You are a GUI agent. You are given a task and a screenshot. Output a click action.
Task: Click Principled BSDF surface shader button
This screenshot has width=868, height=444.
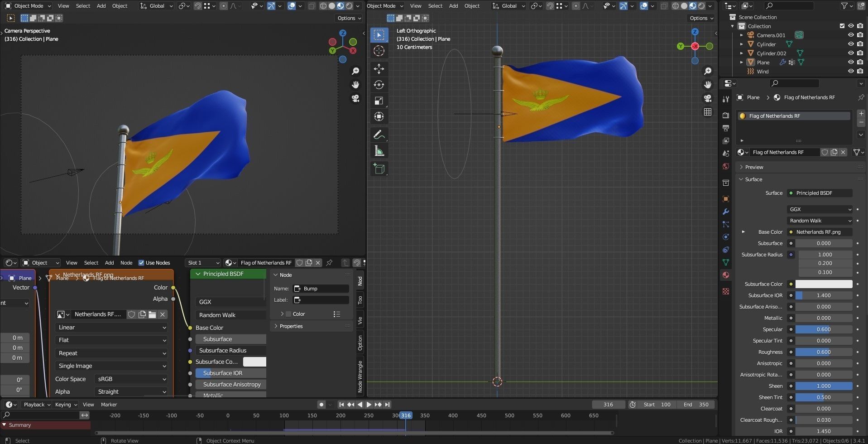pos(820,193)
